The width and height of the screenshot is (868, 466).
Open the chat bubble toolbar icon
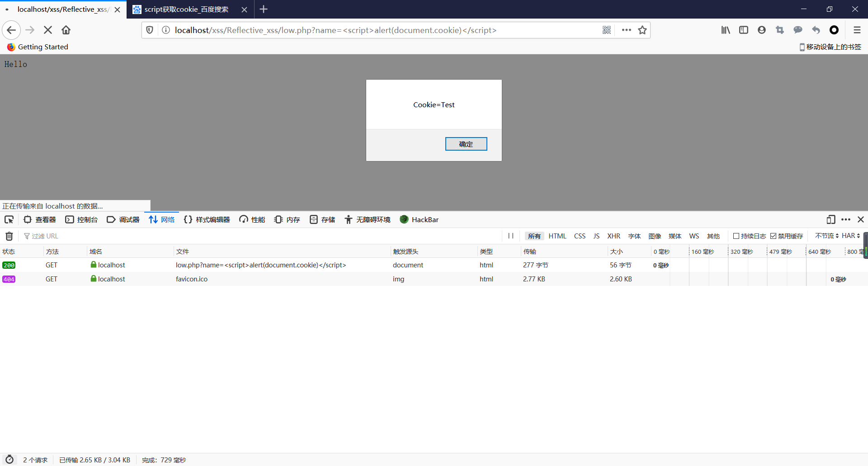tap(798, 30)
